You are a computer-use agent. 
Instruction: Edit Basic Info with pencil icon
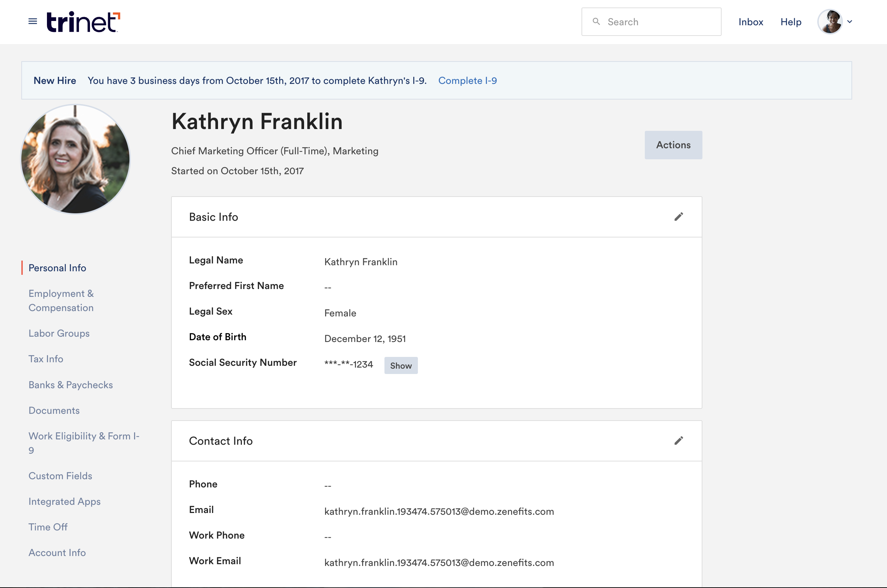pyautogui.click(x=679, y=217)
